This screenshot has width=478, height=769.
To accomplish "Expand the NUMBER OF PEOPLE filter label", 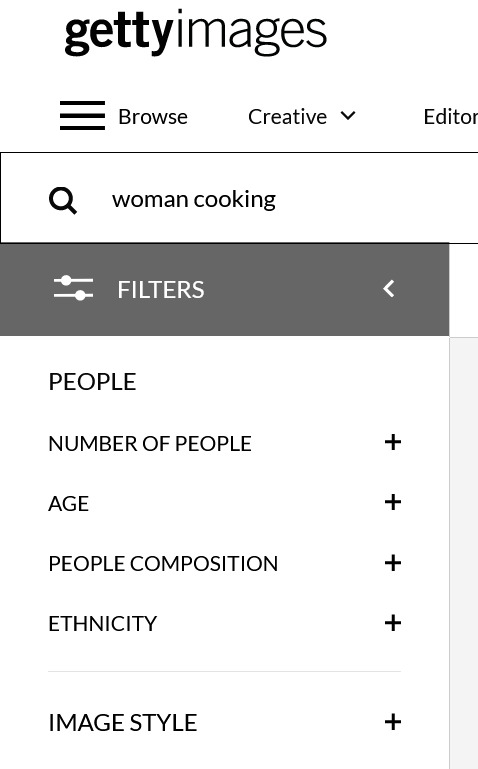I will [150, 443].
